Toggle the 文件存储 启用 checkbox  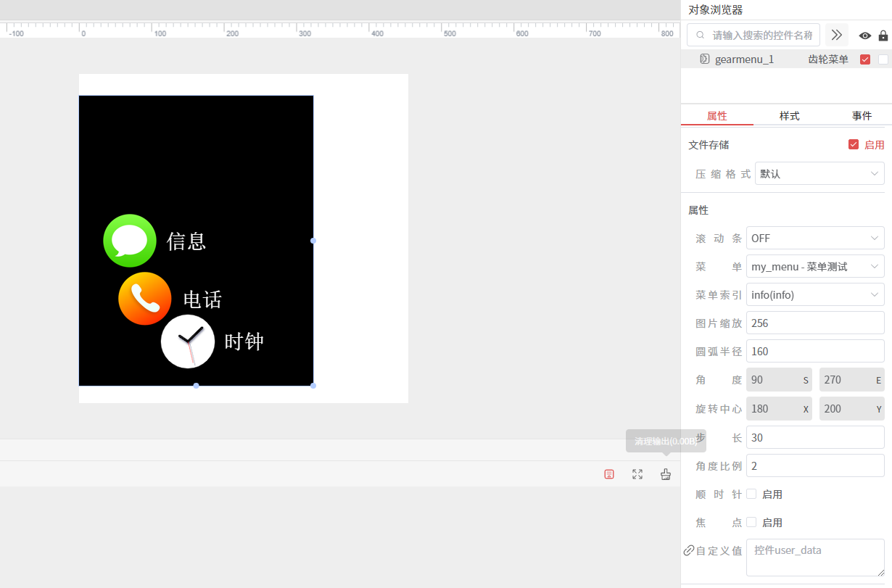(854, 144)
